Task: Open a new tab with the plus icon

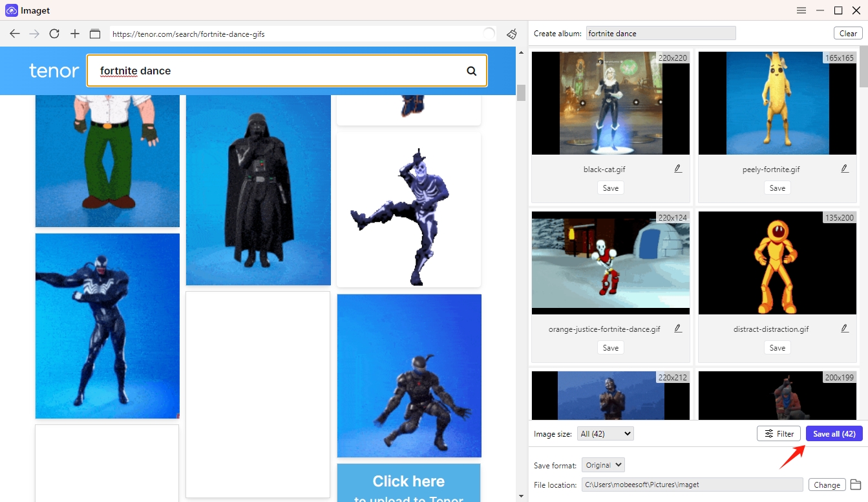Action: 75,34
